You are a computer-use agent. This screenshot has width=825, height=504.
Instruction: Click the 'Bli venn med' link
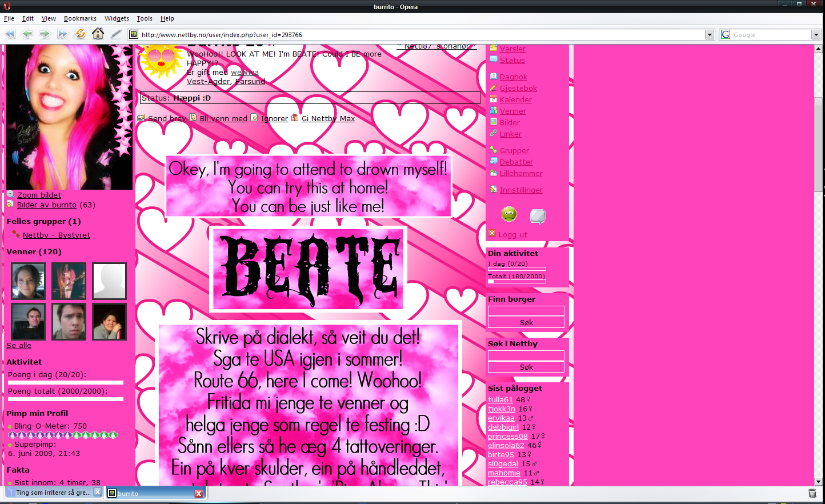223,118
